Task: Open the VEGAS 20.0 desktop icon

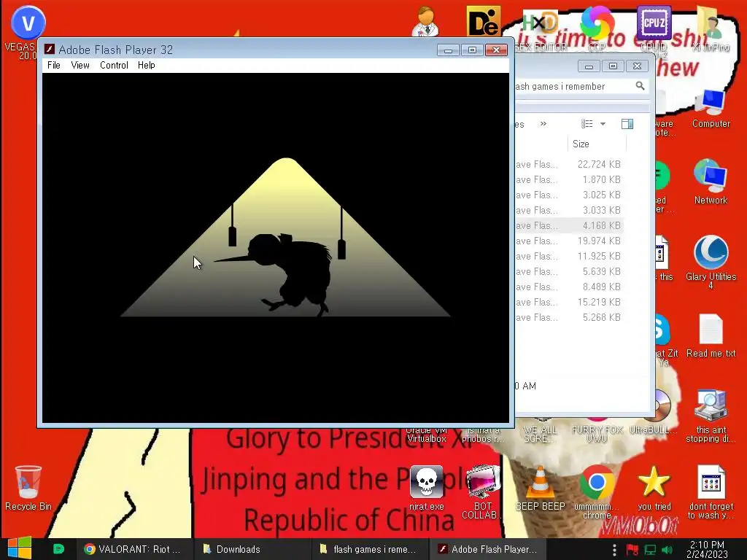Action: [27, 32]
